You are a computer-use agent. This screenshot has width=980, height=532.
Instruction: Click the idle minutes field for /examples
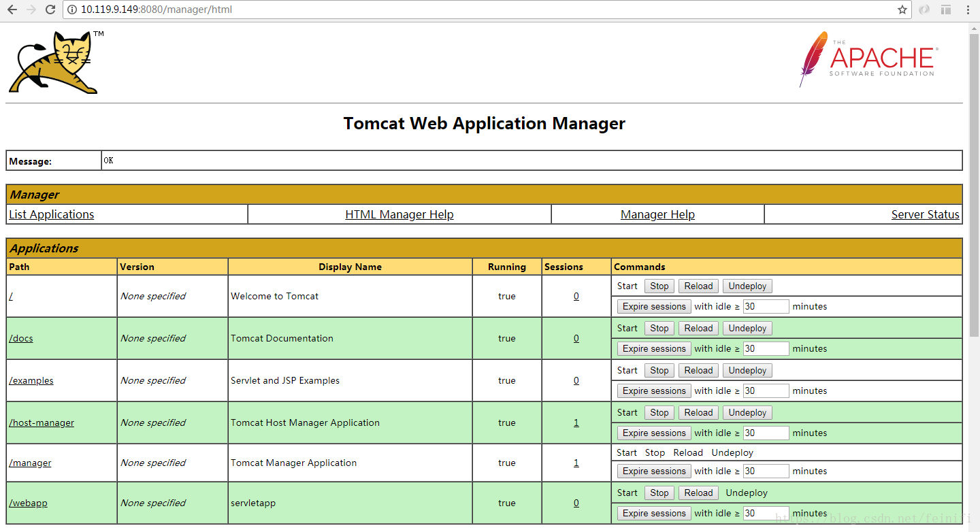click(766, 391)
